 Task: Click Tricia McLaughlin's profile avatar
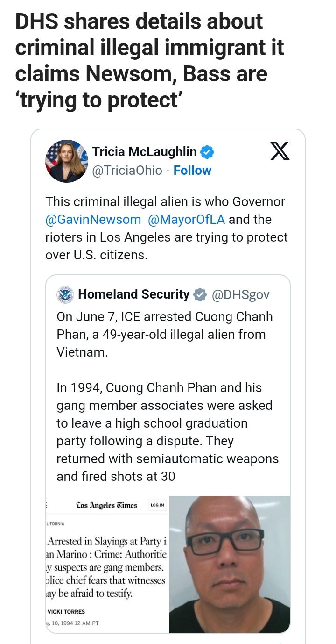pyautogui.click(x=67, y=161)
